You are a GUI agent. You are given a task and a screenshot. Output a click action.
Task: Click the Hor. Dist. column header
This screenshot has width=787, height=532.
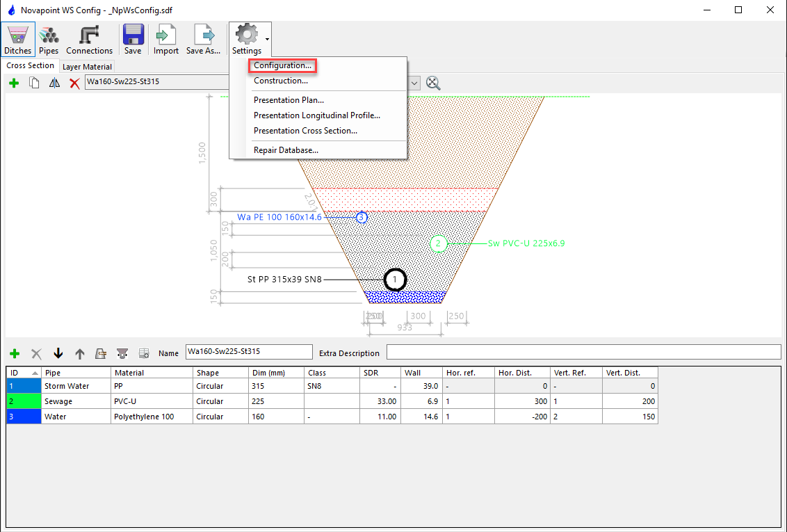pos(522,373)
